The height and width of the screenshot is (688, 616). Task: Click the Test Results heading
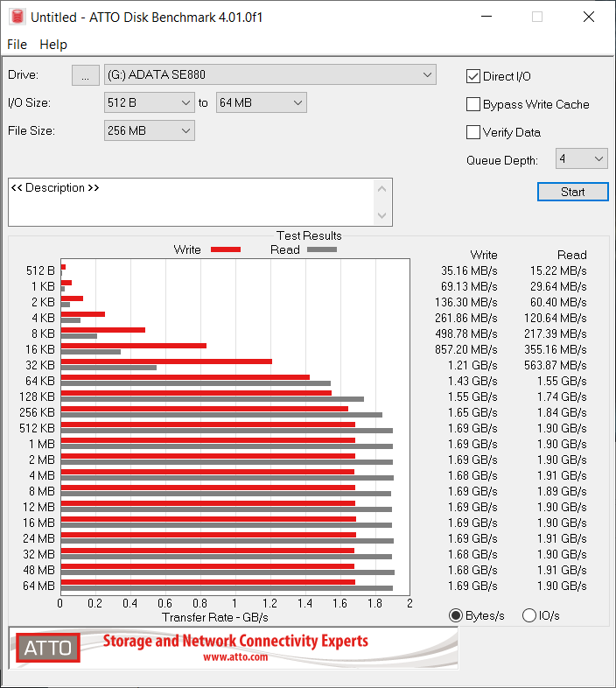point(309,235)
